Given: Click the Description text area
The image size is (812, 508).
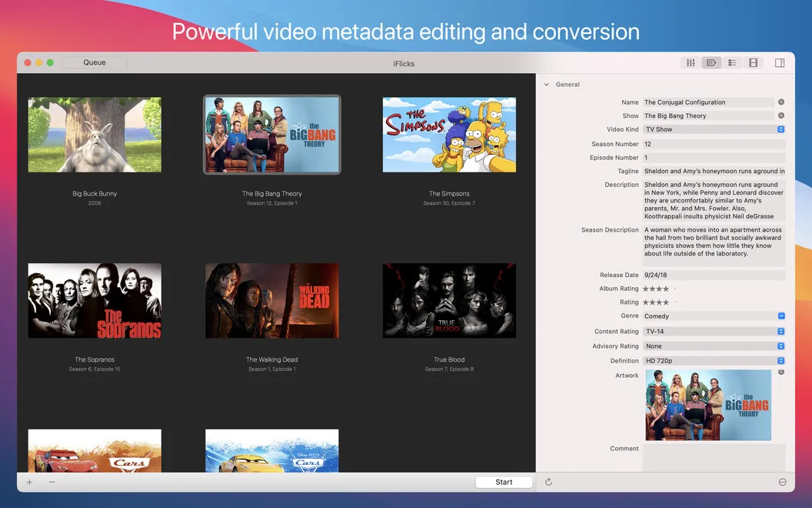Looking at the screenshot, I should [x=714, y=201].
